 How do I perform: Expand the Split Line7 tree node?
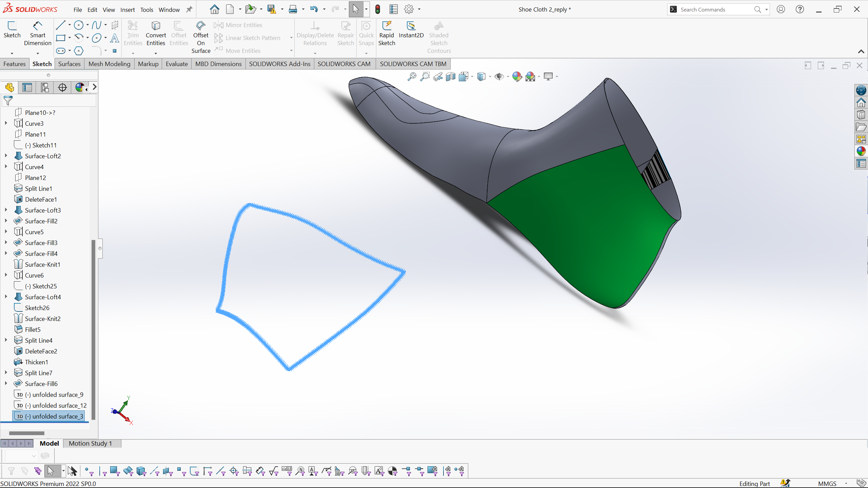click(x=6, y=373)
